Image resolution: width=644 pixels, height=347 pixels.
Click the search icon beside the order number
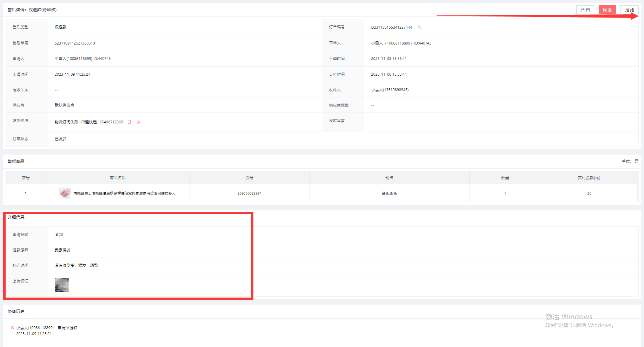point(419,27)
